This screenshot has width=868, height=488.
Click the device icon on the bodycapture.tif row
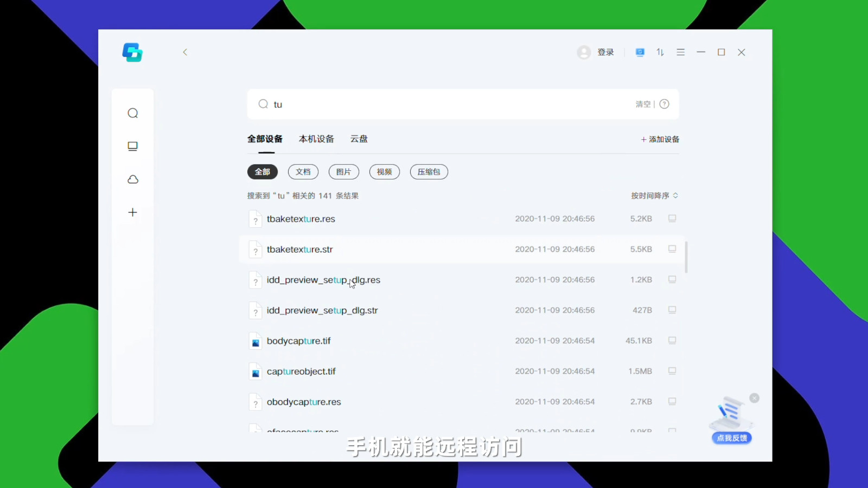pyautogui.click(x=672, y=341)
